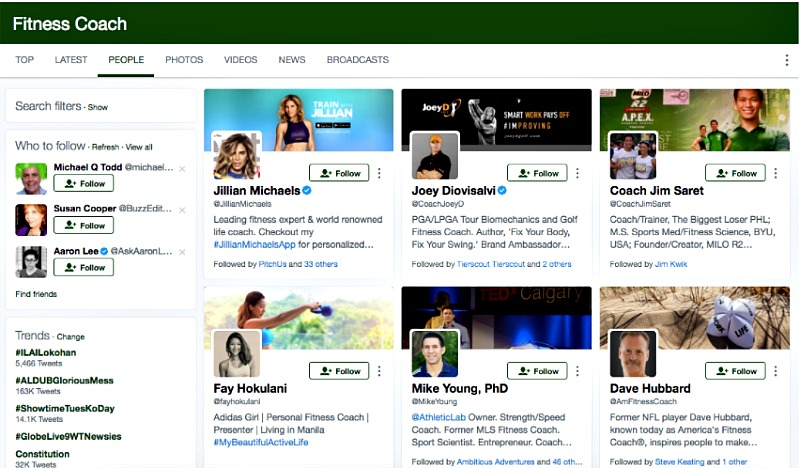Follow Fay Hokulani
The width and height of the screenshot is (800, 468).
[x=339, y=371]
